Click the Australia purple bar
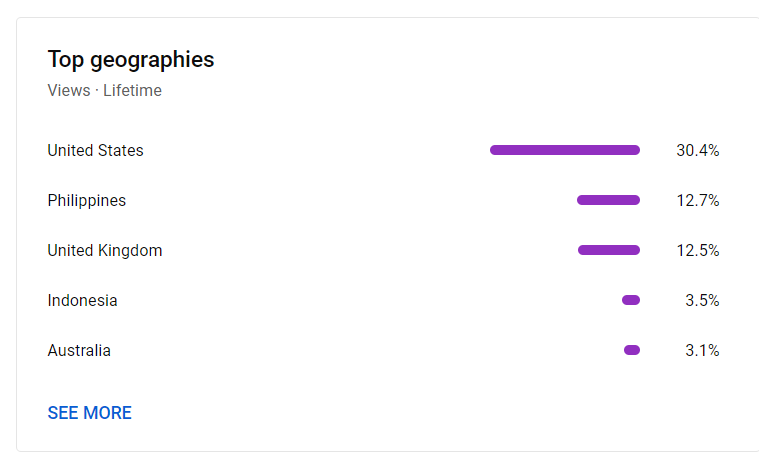Screen dimensions: 759x458 632,350
